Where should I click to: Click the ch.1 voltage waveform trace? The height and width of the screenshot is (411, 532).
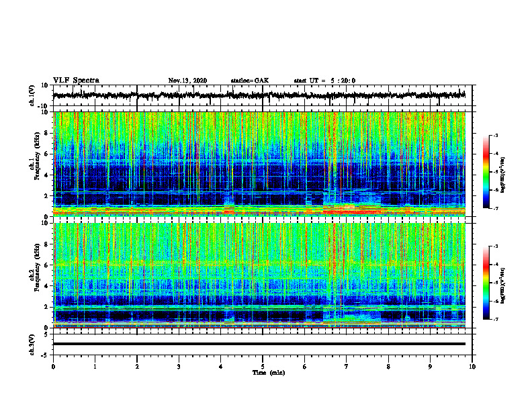pyautogui.click(x=259, y=95)
